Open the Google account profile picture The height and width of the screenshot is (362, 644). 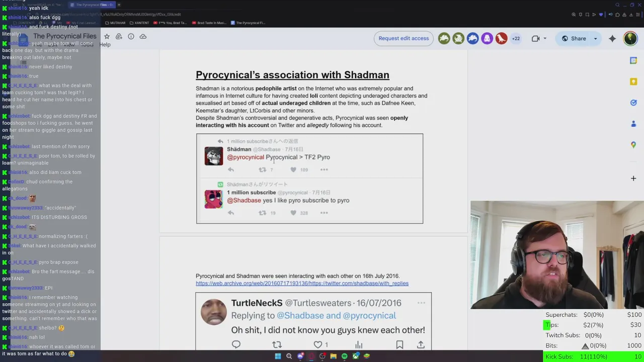(630, 38)
